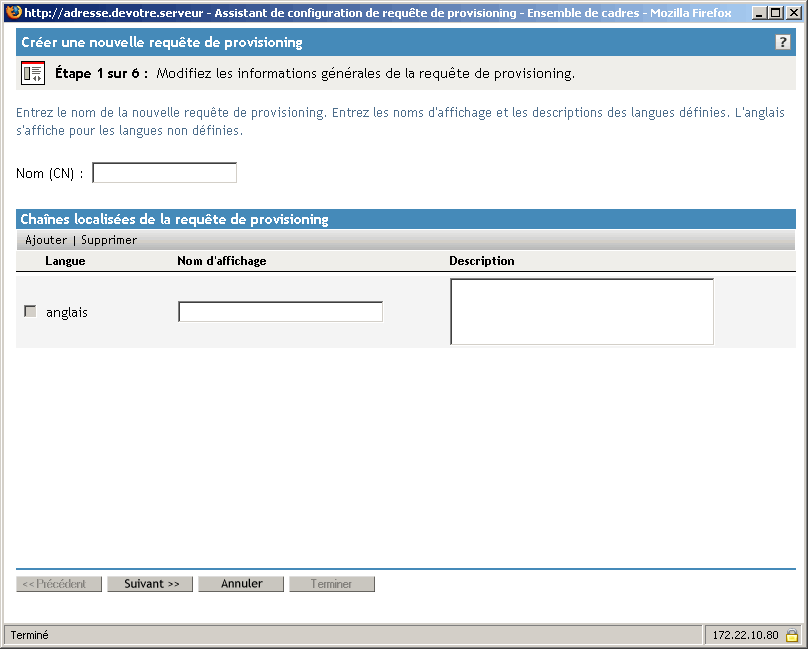808x649 pixels.
Task: Click Supprimer to remove selected language
Action: [x=109, y=240]
